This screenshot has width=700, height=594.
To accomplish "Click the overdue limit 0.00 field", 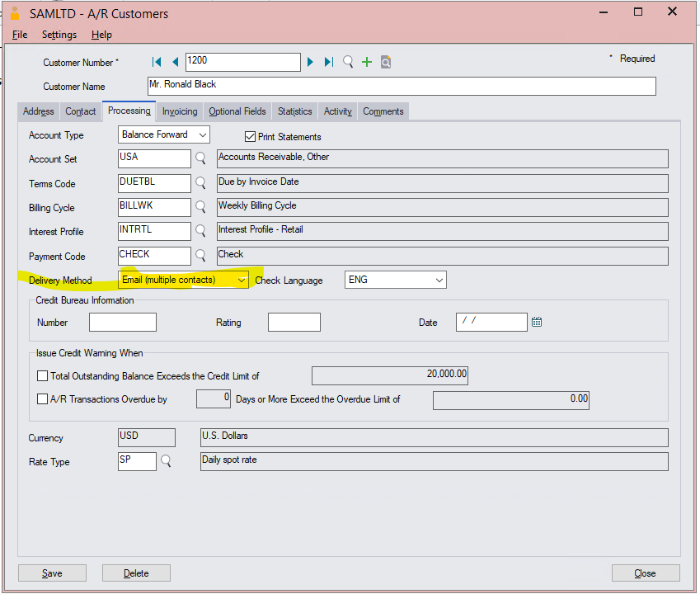I will tap(511, 400).
